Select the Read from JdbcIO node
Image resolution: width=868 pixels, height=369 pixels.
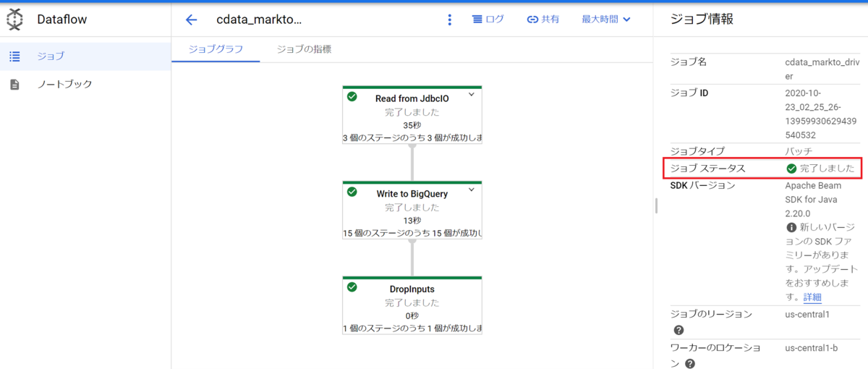pos(412,115)
